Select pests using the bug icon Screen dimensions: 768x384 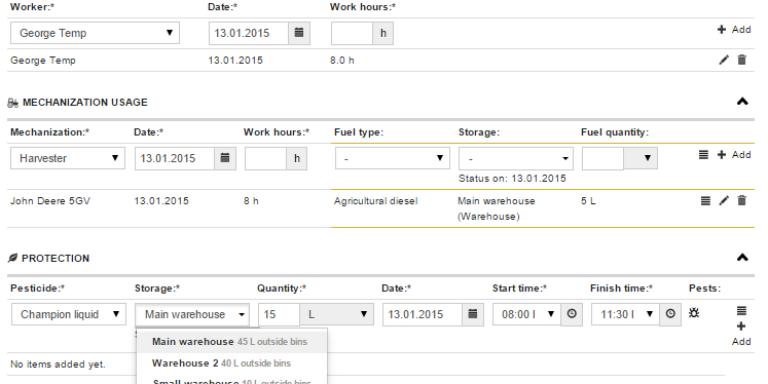694,312
